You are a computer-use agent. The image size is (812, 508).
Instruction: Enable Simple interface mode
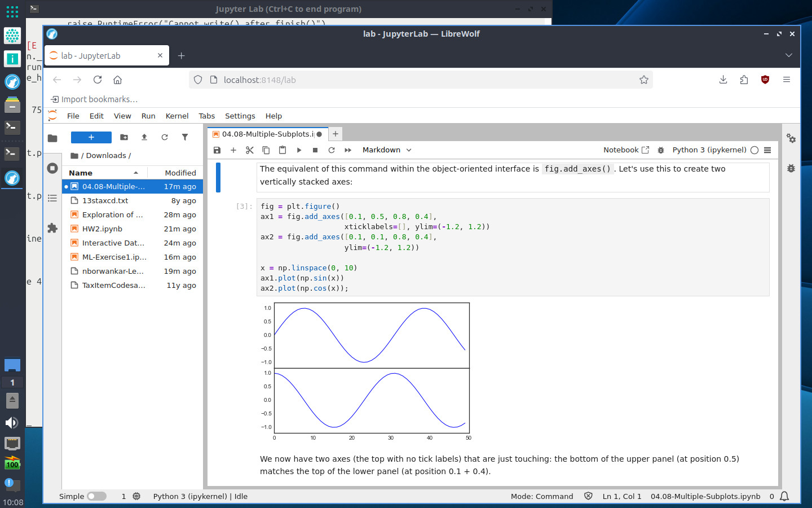(x=96, y=496)
